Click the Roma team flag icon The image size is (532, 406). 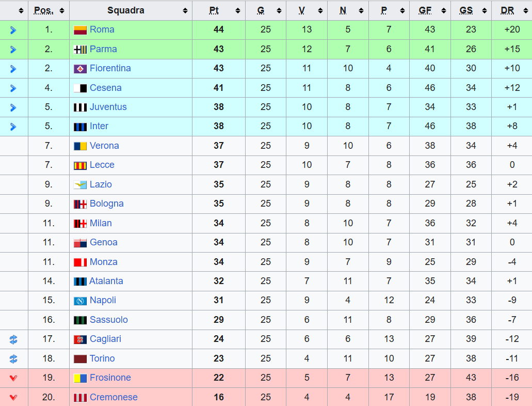click(x=80, y=30)
